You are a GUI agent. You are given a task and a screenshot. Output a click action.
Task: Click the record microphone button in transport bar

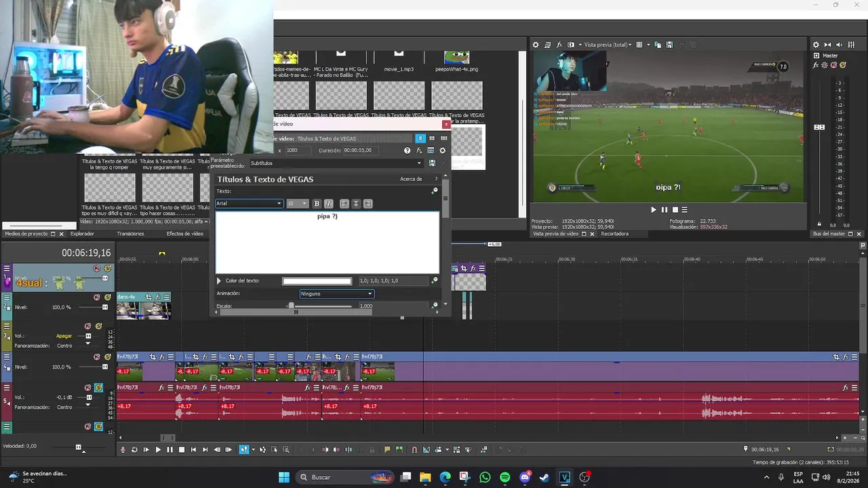pyautogui.click(x=123, y=449)
